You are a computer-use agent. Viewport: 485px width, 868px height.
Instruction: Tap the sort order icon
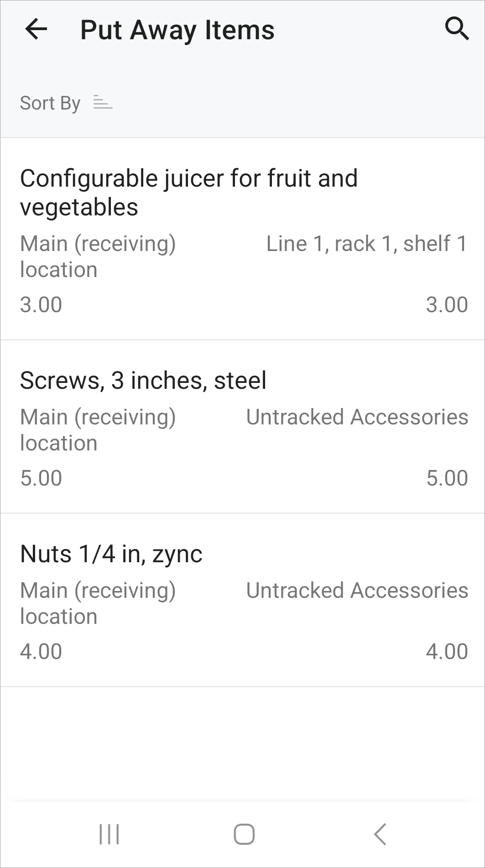click(x=103, y=102)
